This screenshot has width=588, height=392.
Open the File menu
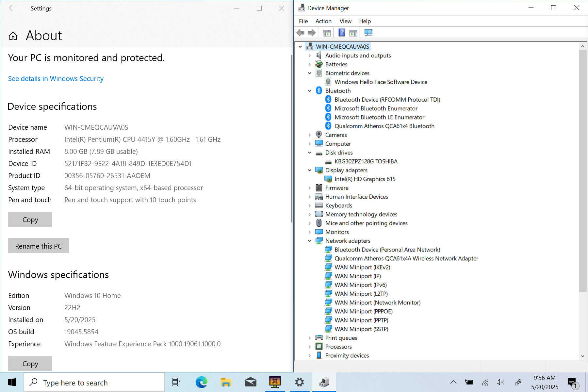(x=303, y=21)
